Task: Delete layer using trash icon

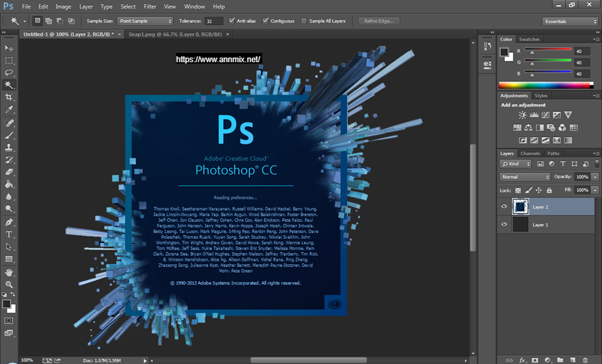Action: (585, 360)
